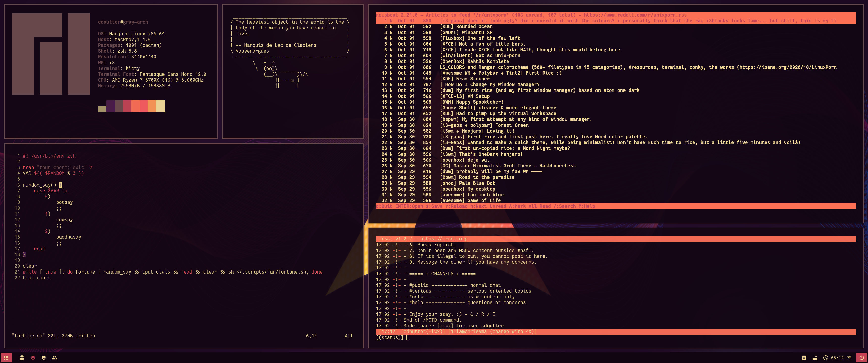The image size is (868, 363).
Task: Pick the small khaki neofetch palette swatch
Action: (102, 109)
